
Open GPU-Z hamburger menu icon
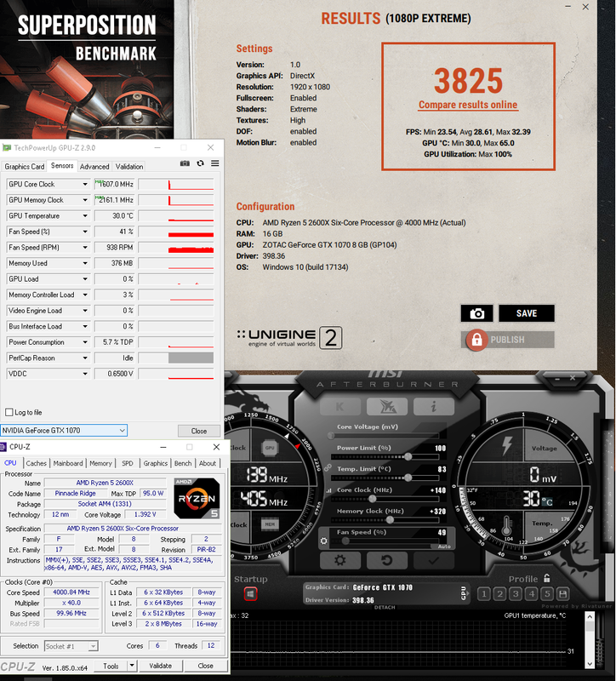(215, 163)
